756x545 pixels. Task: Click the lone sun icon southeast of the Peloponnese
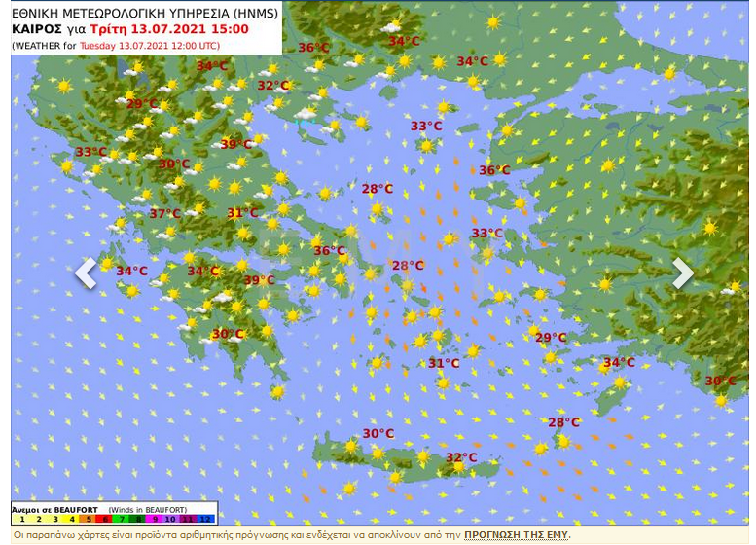click(277, 391)
